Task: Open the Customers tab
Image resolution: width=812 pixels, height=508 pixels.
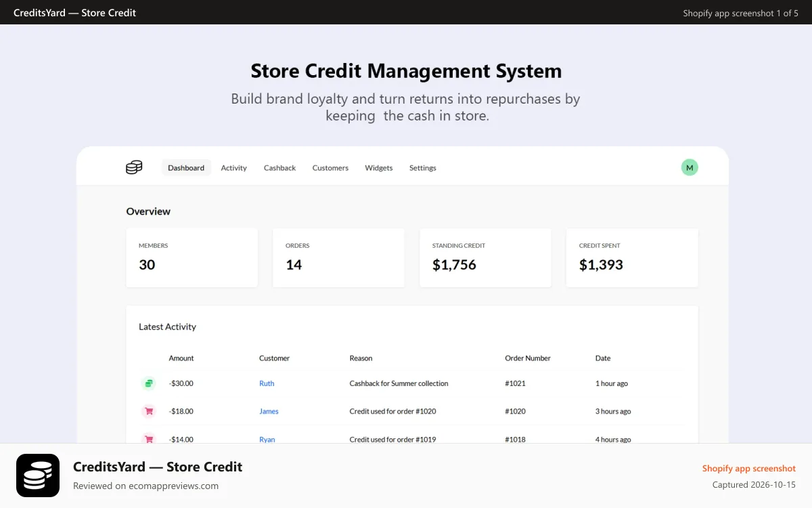Action: pyautogui.click(x=330, y=168)
